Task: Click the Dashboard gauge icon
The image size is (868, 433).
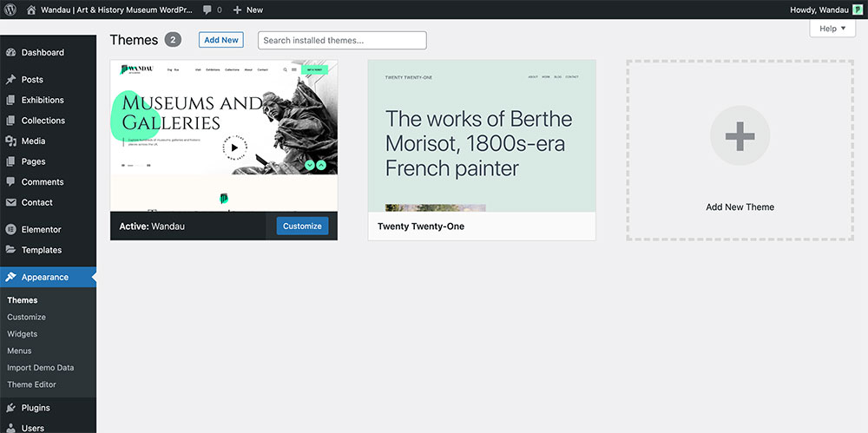Action: click(x=10, y=52)
